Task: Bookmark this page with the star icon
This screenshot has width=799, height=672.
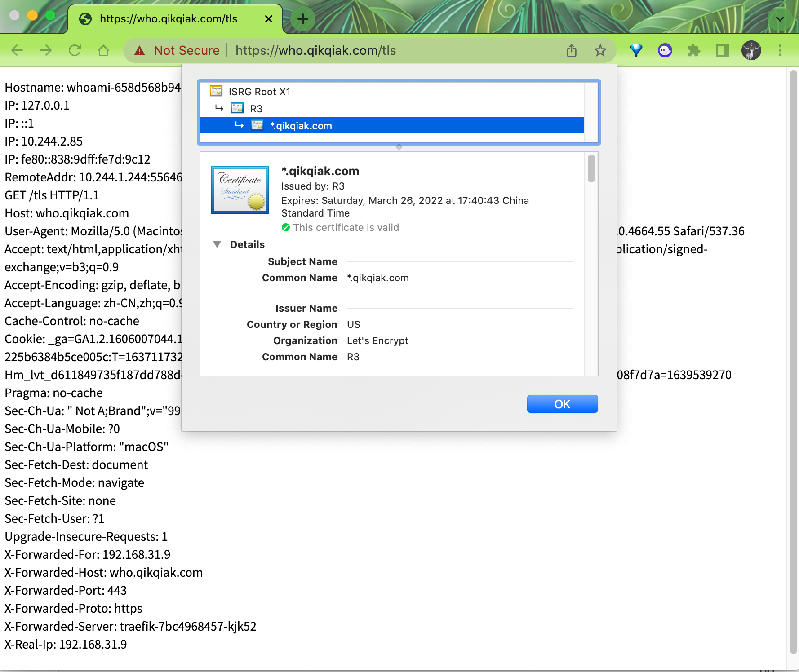Action: pyautogui.click(x=600, y=50)
